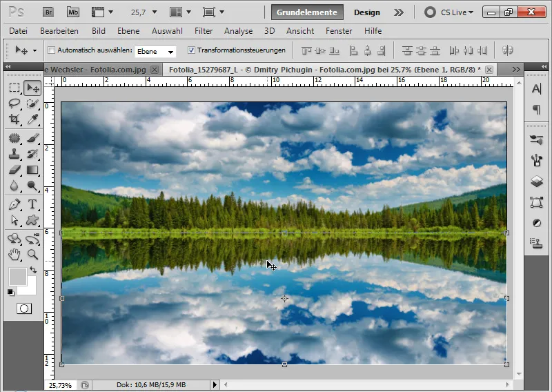Toggle Quick Mask mode

[24, 308]
